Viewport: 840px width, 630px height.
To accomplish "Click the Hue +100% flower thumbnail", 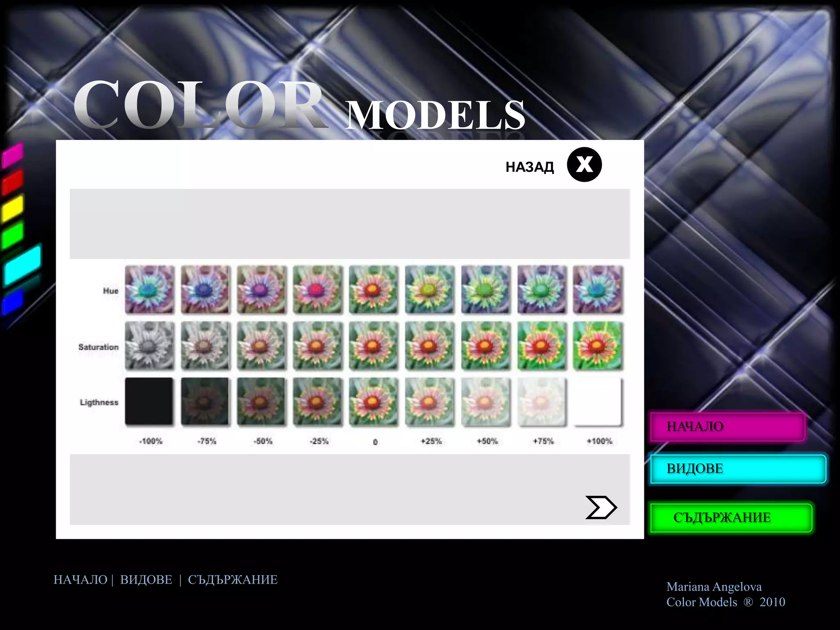I will 598,289.
